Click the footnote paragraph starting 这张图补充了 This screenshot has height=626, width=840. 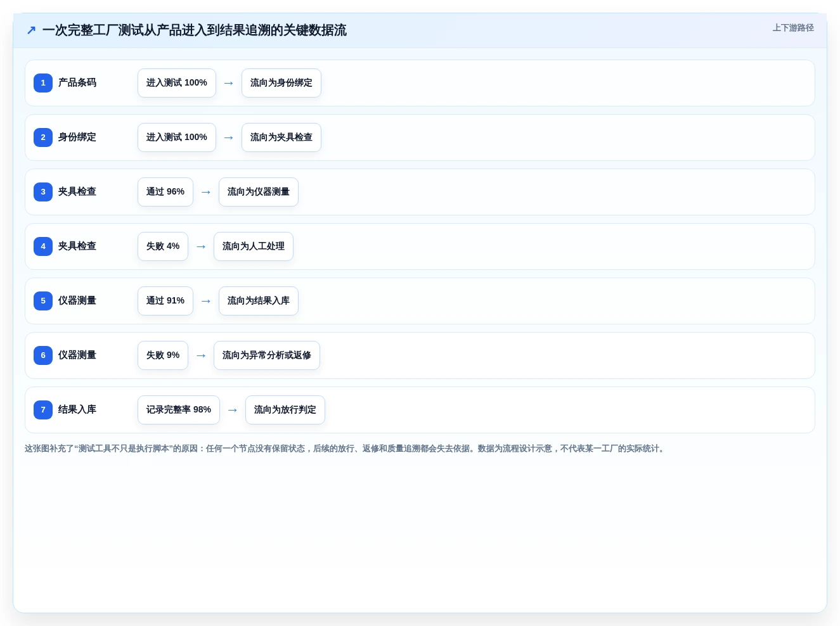coord(346,449)
